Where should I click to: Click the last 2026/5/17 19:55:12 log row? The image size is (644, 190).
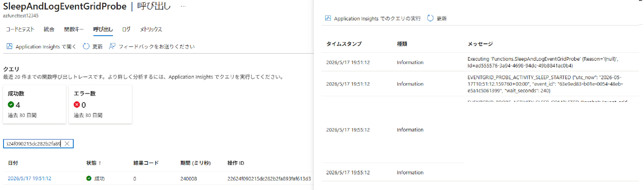480,172
